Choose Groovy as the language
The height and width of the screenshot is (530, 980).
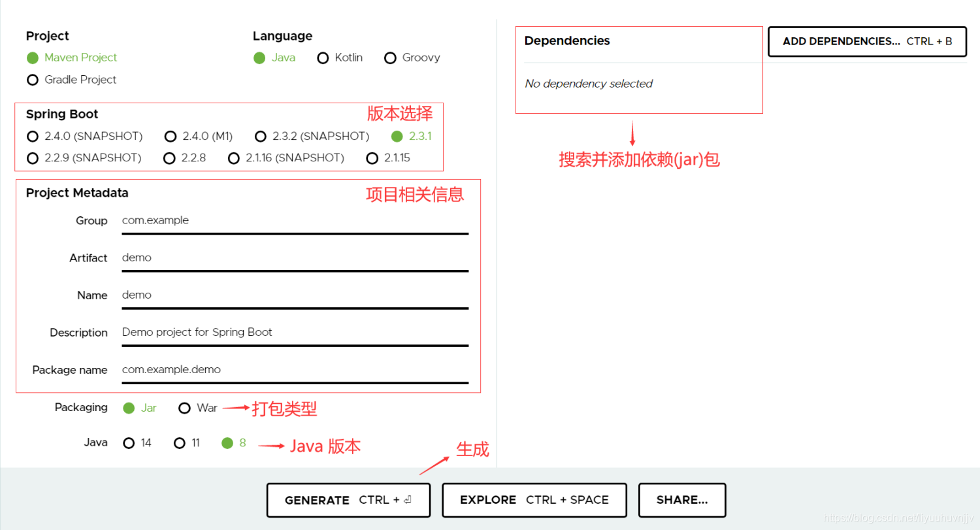(412, 58)
